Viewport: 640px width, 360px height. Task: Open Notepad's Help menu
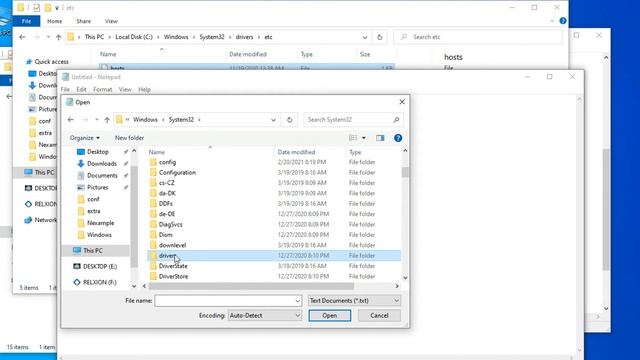pos(144,89)
